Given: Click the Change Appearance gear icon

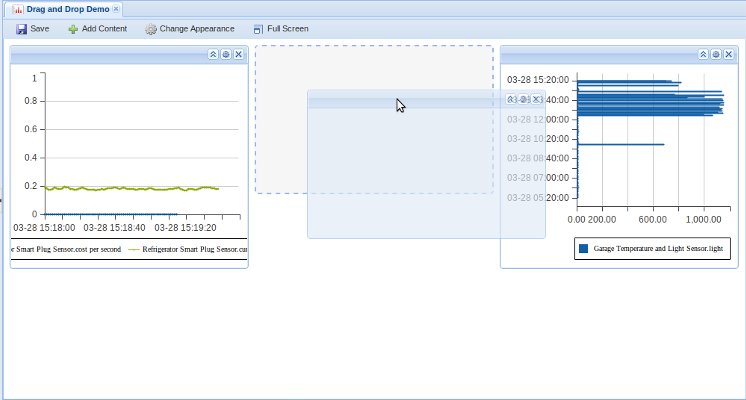Looking at the screenshot, I should [151, 29].
